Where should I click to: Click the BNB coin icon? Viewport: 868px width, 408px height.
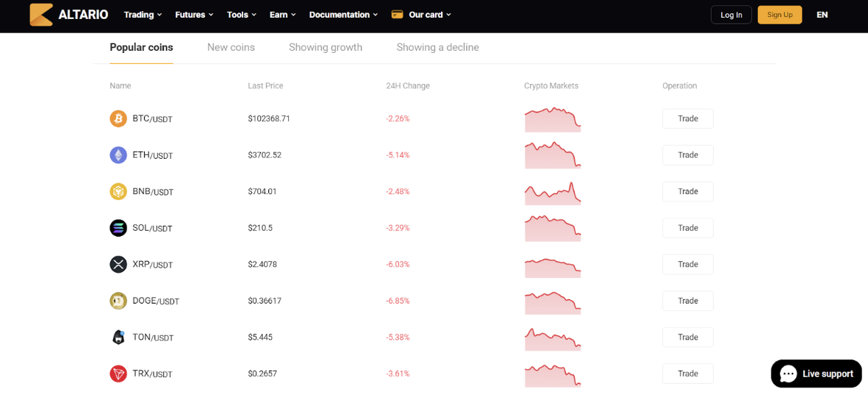point(118,192)
